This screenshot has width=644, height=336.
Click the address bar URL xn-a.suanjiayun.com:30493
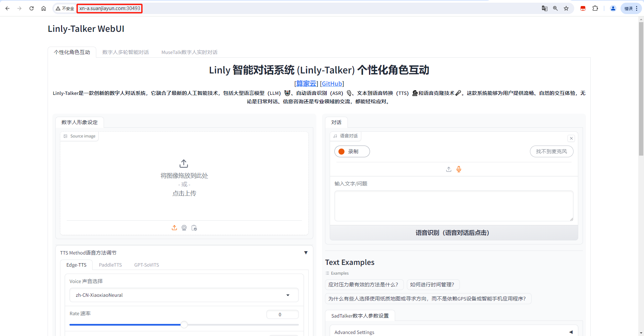point(110,8)
